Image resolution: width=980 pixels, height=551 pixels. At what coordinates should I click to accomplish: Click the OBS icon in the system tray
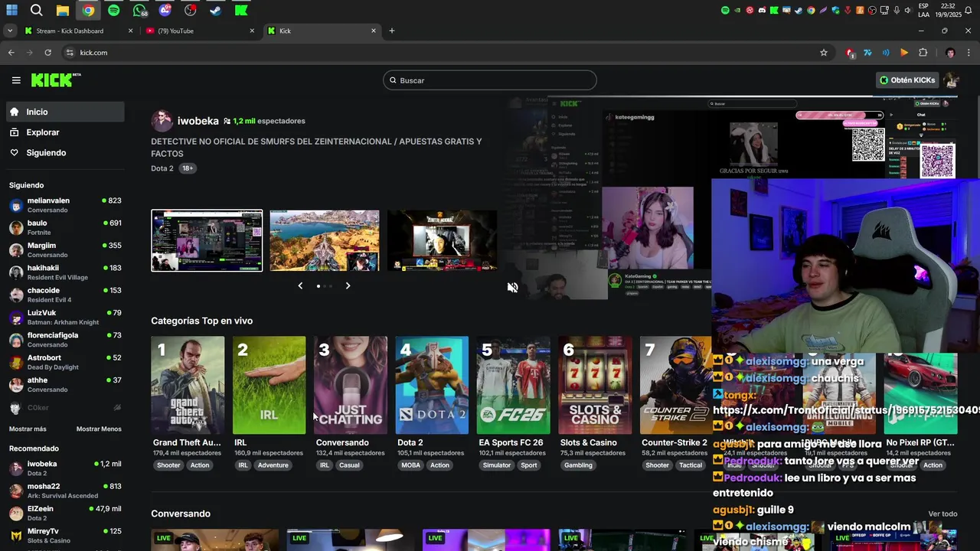coord(872,10)
